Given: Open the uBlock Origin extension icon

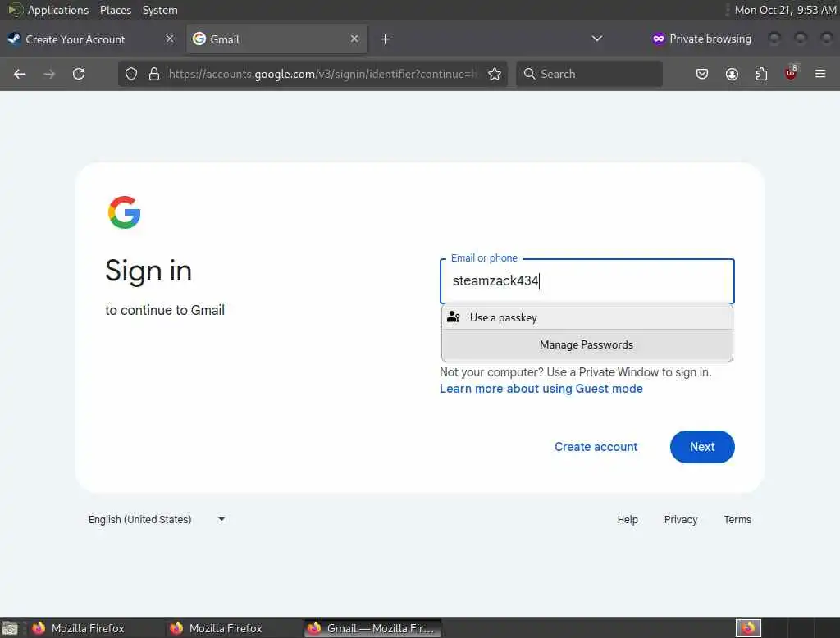Looking at the screenshot, I should pyautogui.click(x=791, y=73).
